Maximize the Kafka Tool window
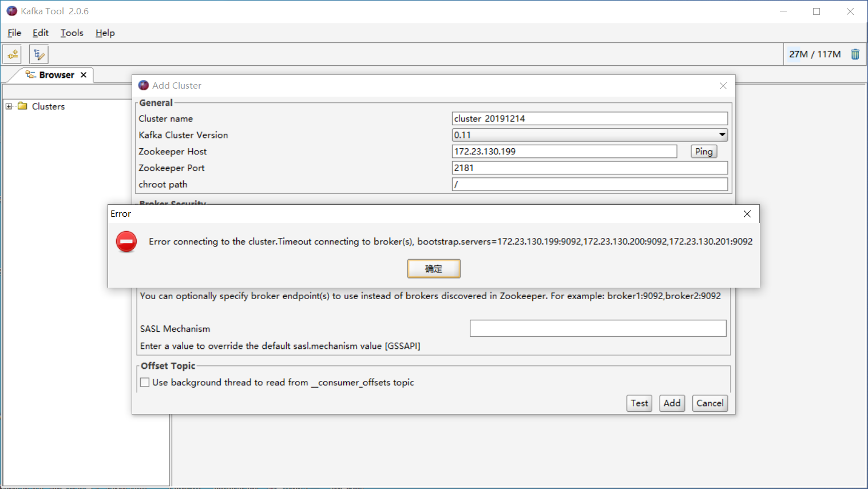 pyautogui.click(x=817, y=11)
